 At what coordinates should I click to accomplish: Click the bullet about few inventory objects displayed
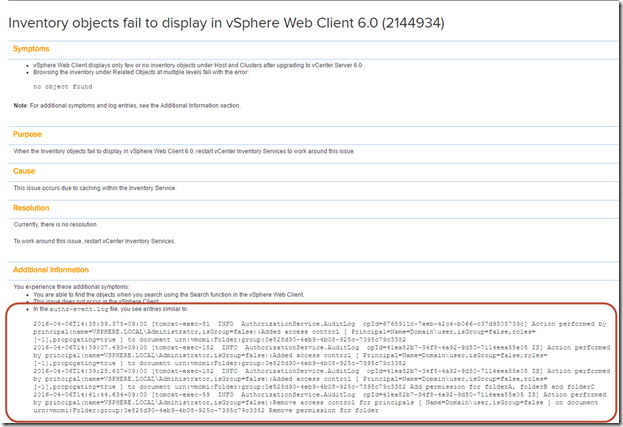pos(197,65)
